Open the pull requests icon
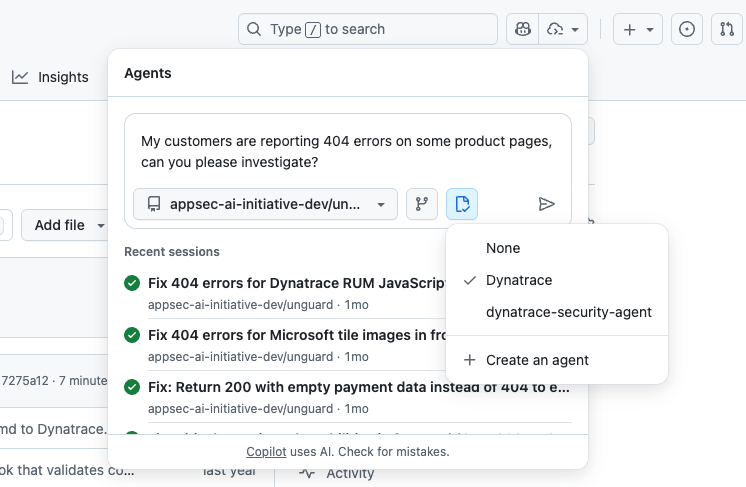Screen dimensions: 746x487 click(727, 29)
